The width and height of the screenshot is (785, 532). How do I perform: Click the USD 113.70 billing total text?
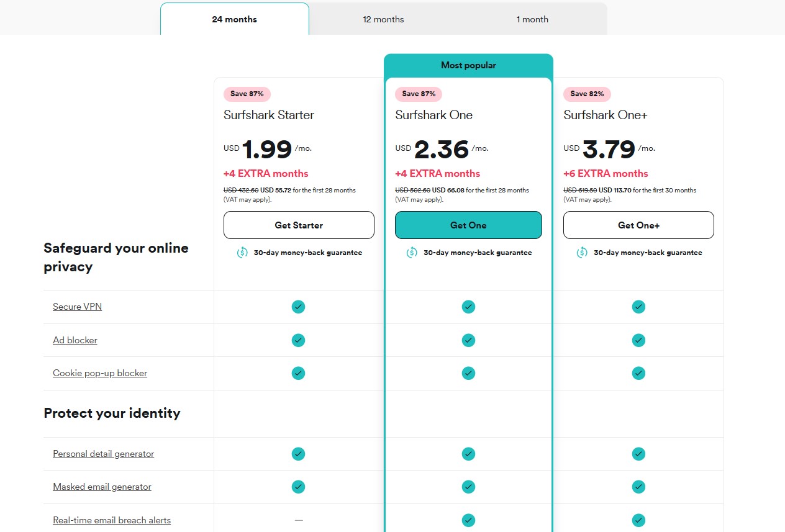coord(616,191)
